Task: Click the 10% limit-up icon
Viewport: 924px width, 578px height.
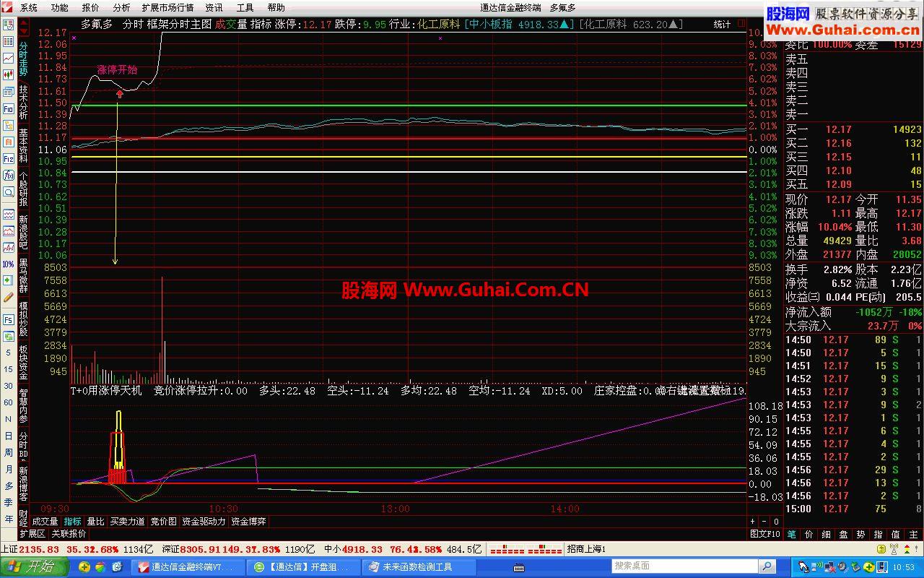Action: tap(8, 264)
